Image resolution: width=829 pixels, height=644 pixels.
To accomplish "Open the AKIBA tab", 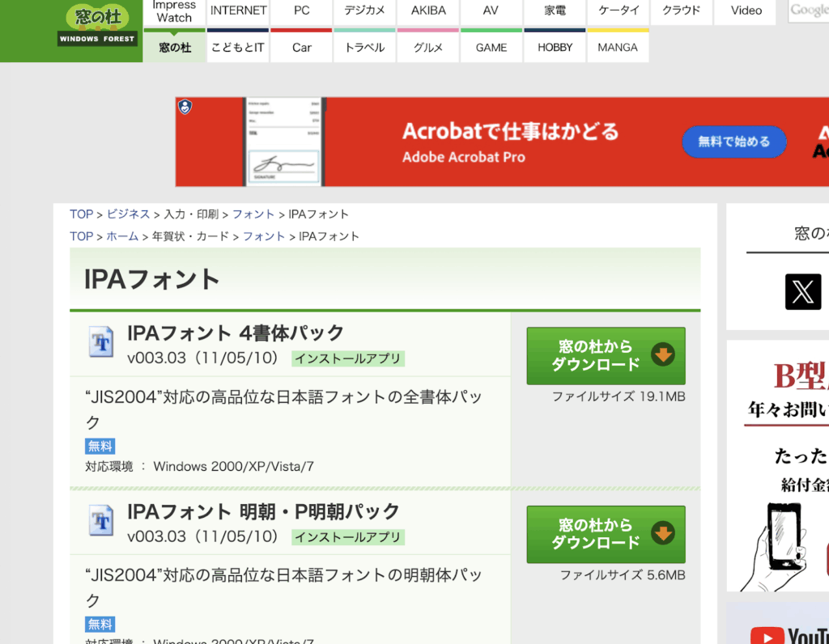I will point(428,11).
